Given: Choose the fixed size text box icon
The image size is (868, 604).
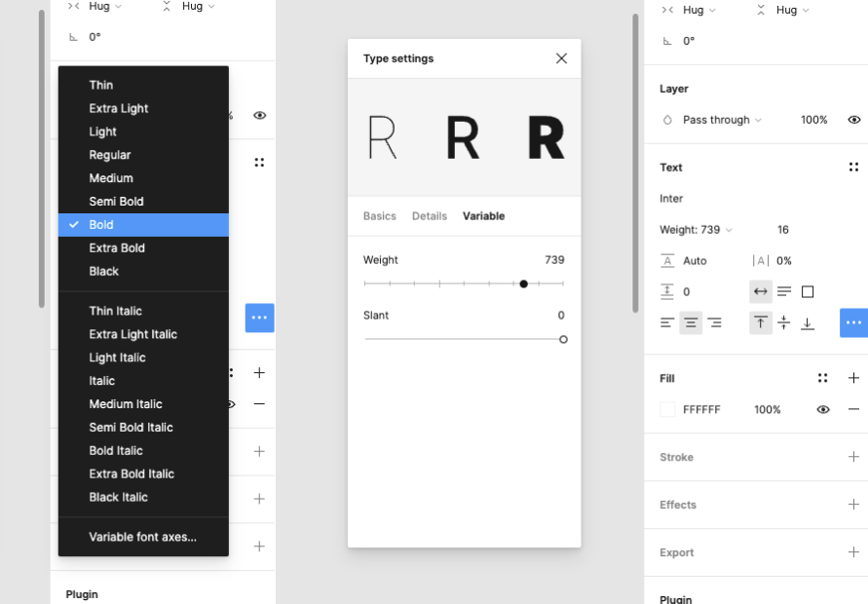Looking at the screenshot, I should tap(808, 291).
